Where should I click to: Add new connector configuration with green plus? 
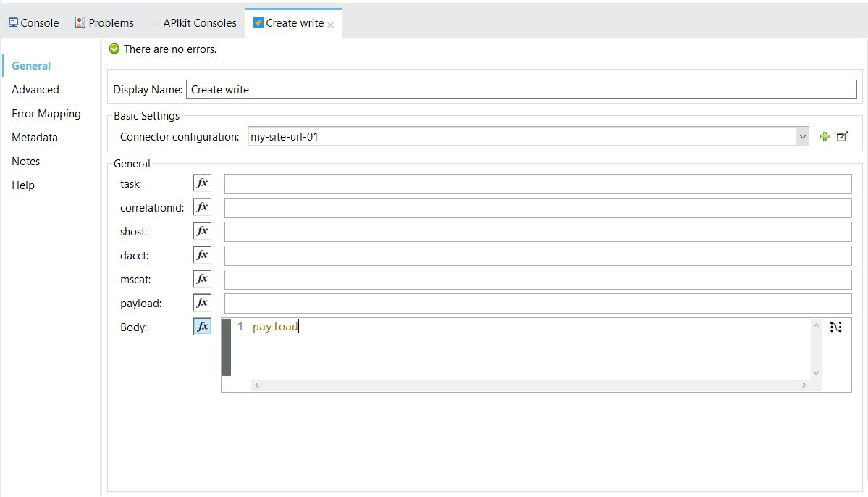tap(825, 136)
